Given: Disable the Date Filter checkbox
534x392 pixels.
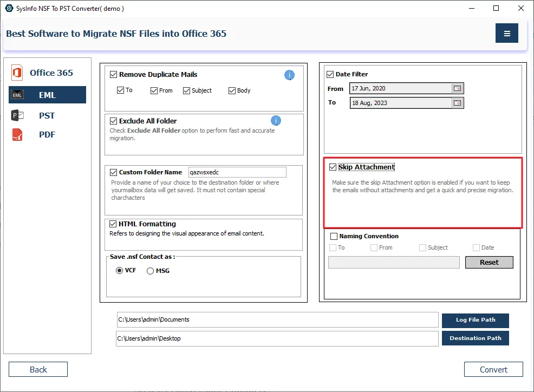Looking at the screenshot, I should coord(330,75).
